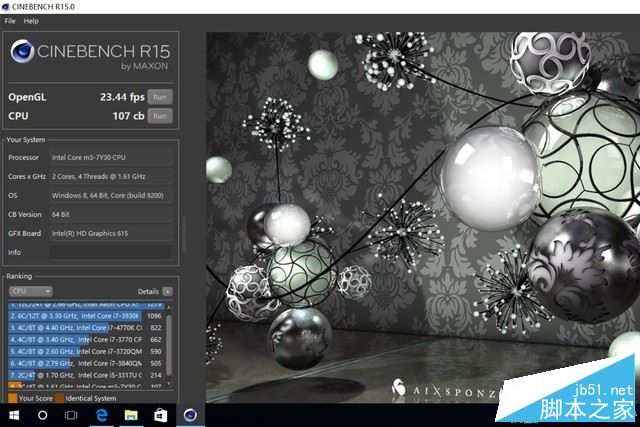
Task: Click the Info text field
Action: pyautogui.click(x=110, y=252)
